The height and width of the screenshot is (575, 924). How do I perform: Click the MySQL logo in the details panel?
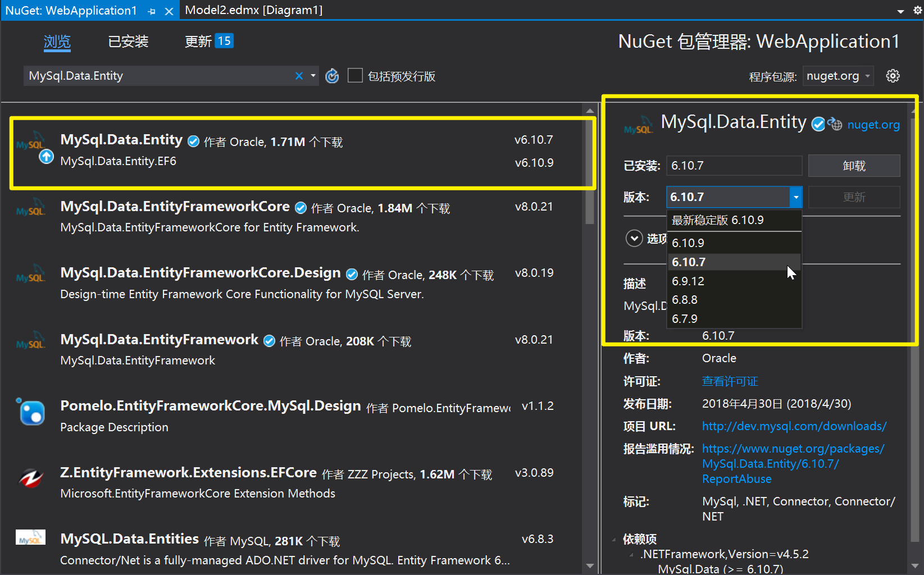click(x=639, y=126)
